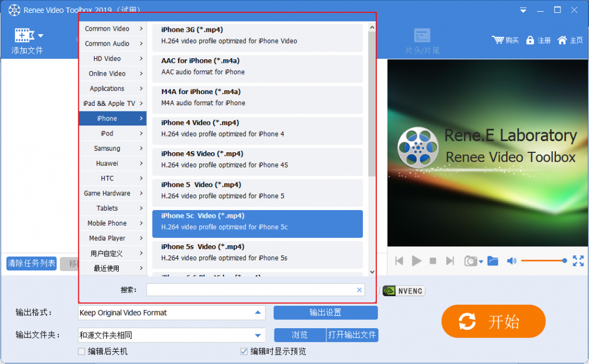
Task: Open the Media Player category
Action: tap(113, 238)
